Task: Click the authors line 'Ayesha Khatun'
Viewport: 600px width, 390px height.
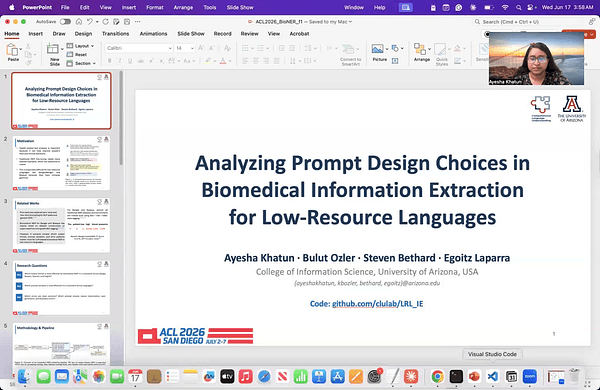Action: [259, 258]
